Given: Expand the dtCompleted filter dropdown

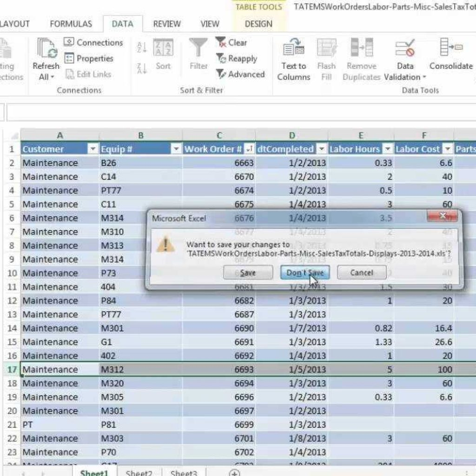Looking at the screenshot, I should click(322, 149).
